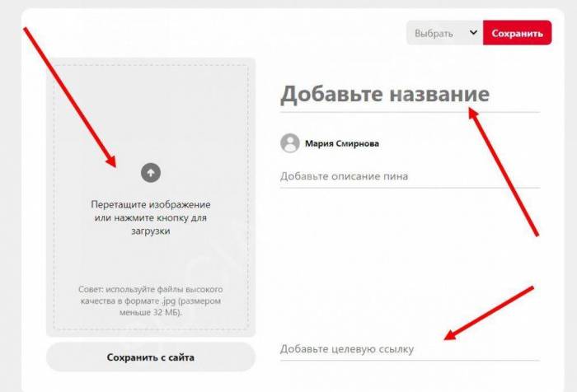
Task: Click the line beneath the pin description
Action: click(410, 188)
